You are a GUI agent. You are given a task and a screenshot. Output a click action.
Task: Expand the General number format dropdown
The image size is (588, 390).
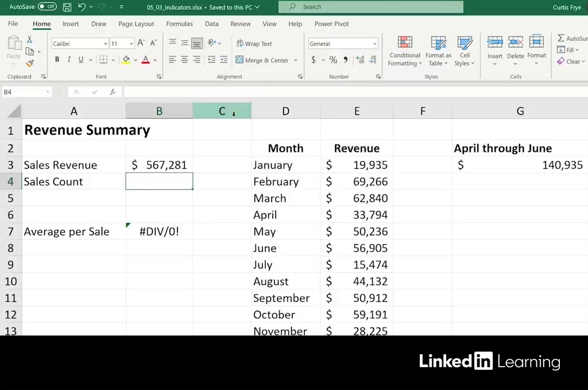click(374, 44)
